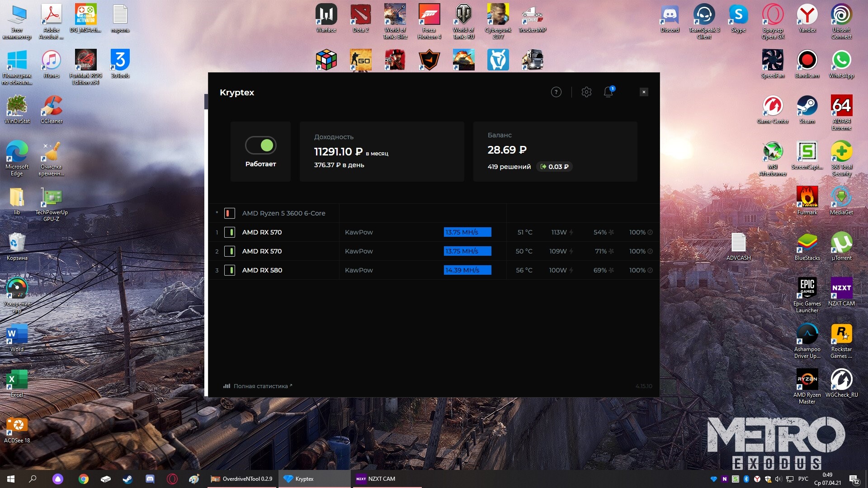
Task: Click the AMD RX 580 device name
Action: [x=262, y=270]
